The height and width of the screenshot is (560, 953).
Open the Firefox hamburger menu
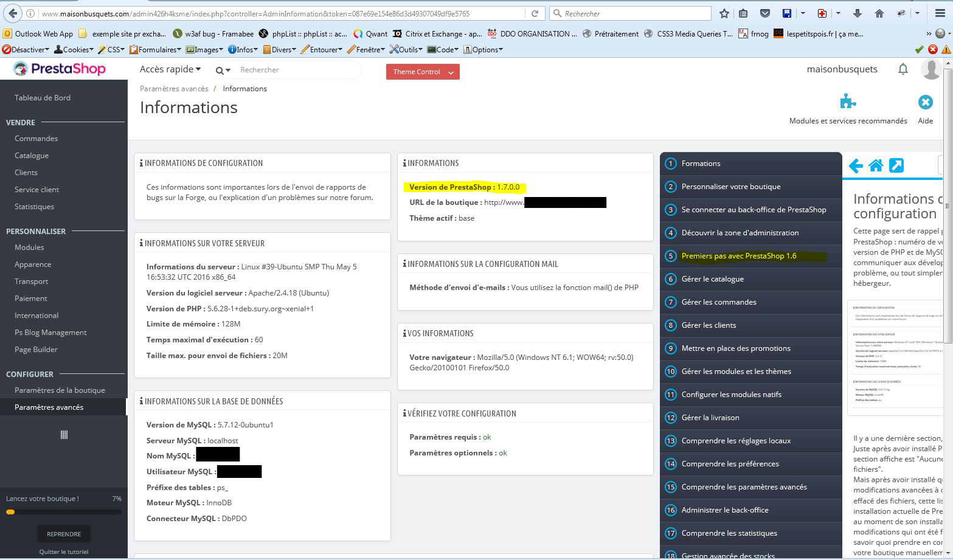pos(940,13)
